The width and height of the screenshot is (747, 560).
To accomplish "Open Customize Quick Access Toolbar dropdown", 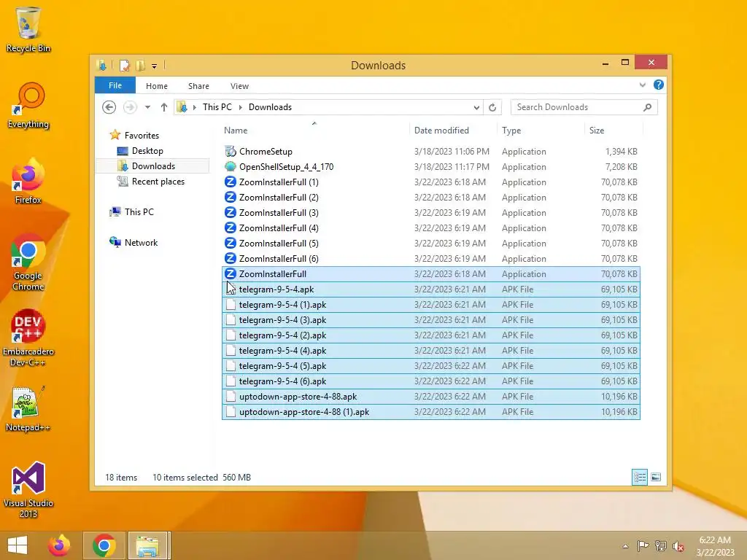I will (x=155, y=66).
